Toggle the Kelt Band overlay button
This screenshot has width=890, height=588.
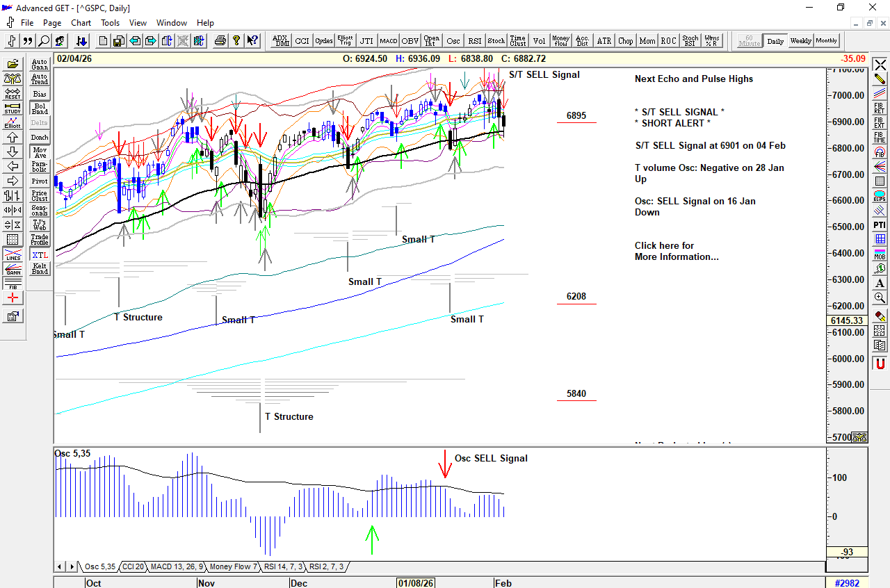[40, 268]
